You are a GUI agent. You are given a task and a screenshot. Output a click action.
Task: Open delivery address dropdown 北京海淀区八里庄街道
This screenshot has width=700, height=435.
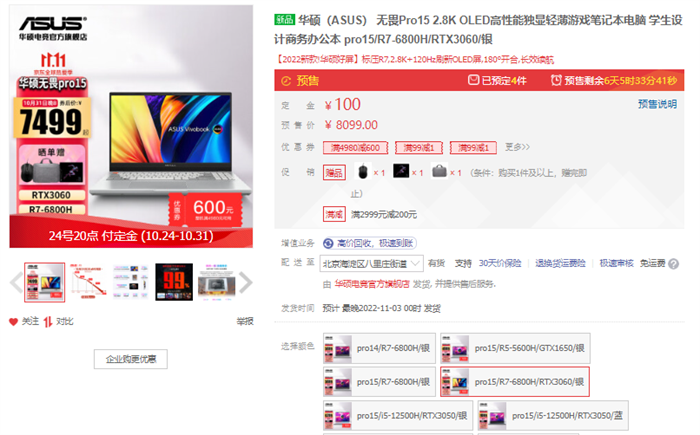click(x=371, y=264)
